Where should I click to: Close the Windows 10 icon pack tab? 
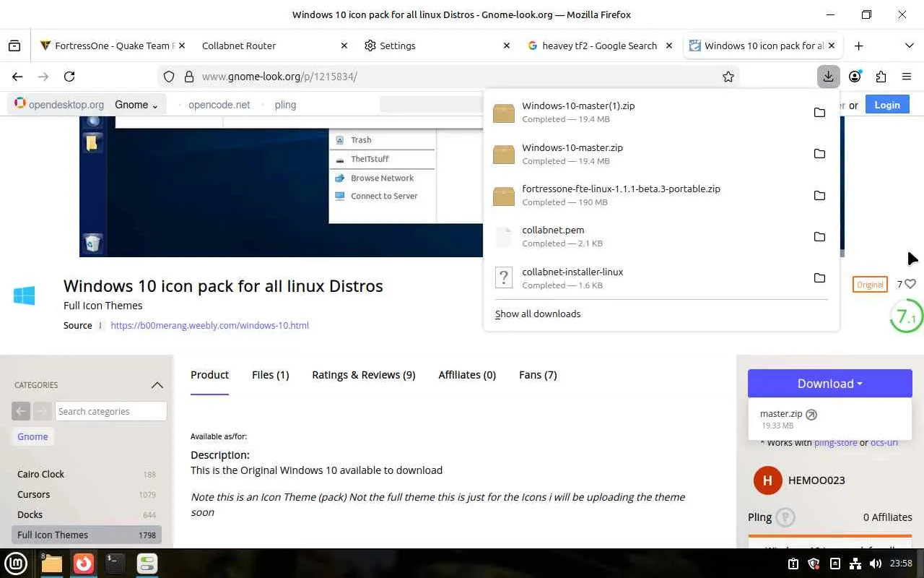pyautogui.click(x=832, y=46)
